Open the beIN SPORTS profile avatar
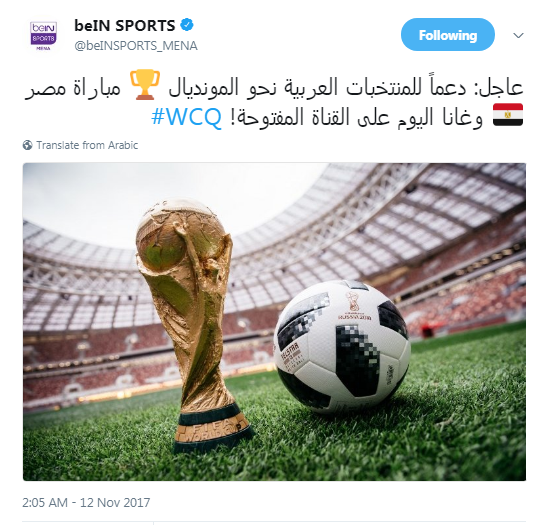Screen dimensions: 548x525 (x=44, y=36)
